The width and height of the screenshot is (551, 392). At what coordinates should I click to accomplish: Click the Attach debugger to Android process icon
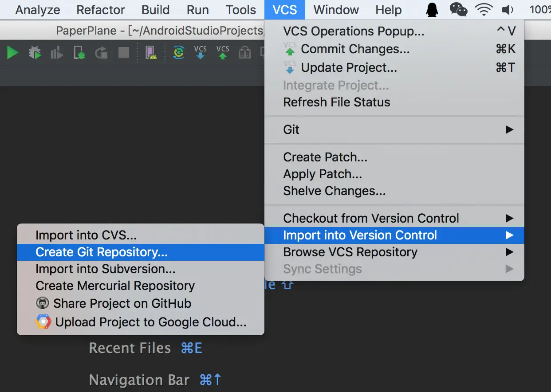point(79,53)
